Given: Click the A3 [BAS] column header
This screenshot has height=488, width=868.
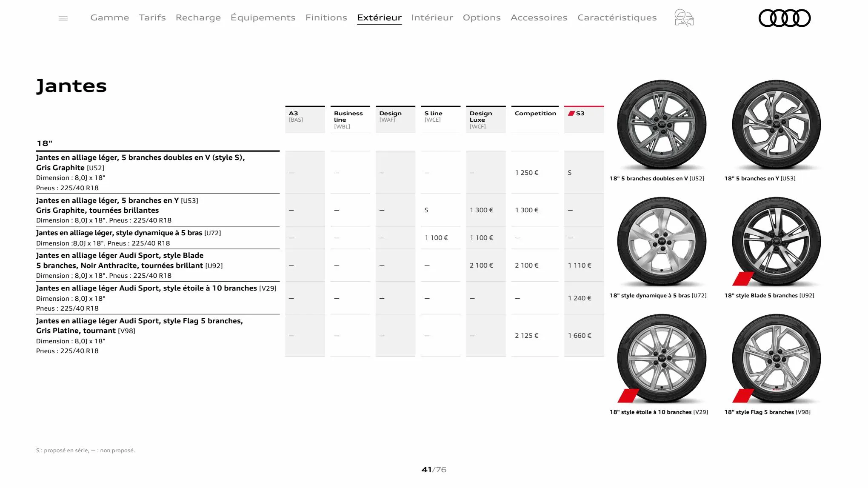Looking at the screenshot, I should (305, 120).
